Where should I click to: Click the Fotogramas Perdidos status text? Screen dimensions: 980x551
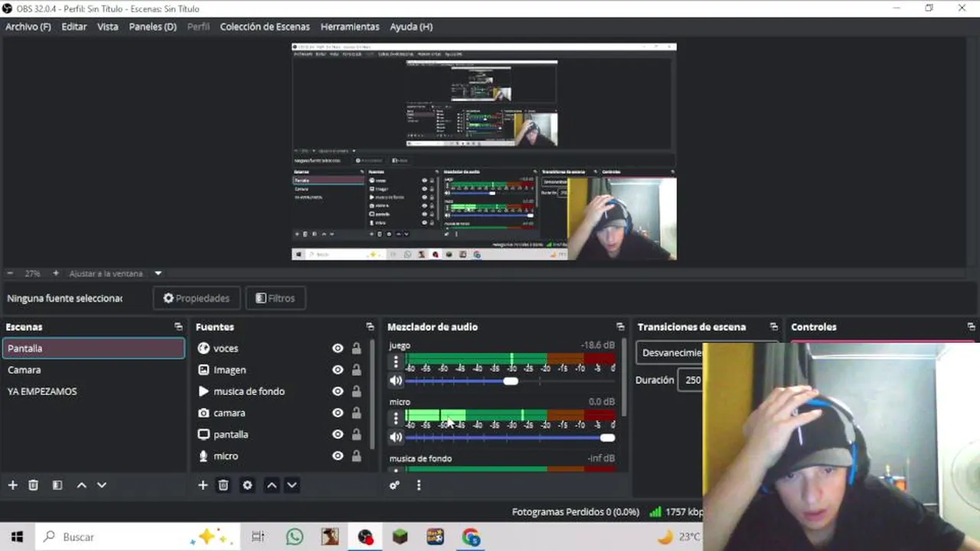coord(576,512)
